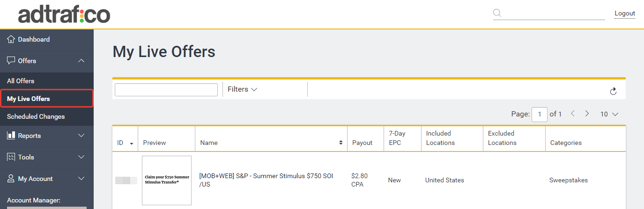Click the Offers speech bubble icon
Viewport: 644px width, 209px height.
(11, 61)
